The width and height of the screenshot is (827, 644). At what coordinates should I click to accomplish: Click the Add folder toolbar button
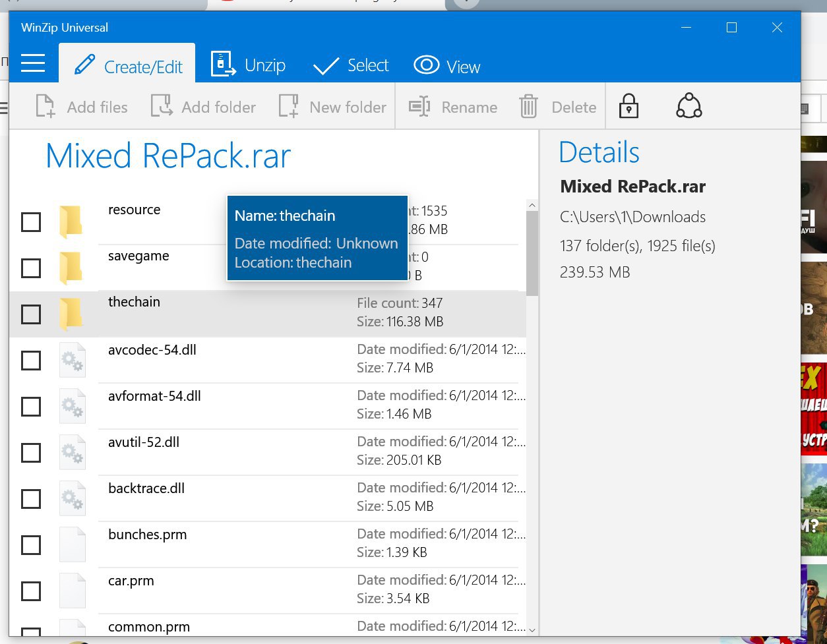[203, 107]
